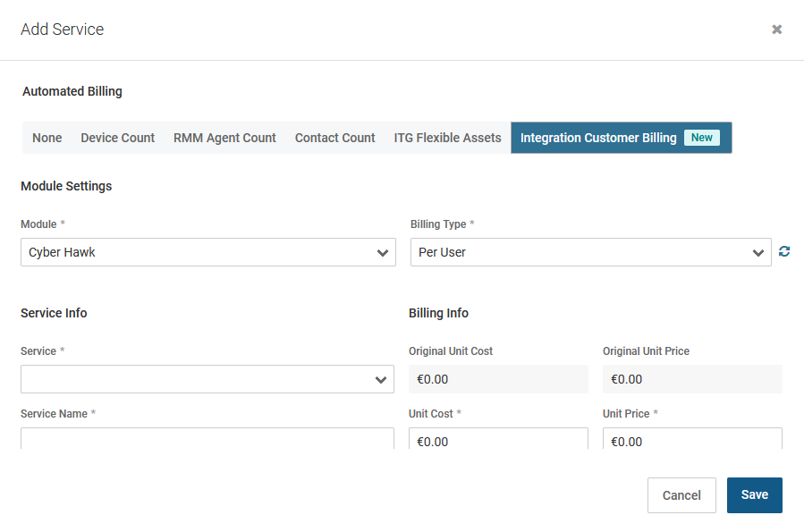This screenshot has height=532, width=804.
Task: Click the refresh icon beside Billing Type
Action: pos(784,252)
